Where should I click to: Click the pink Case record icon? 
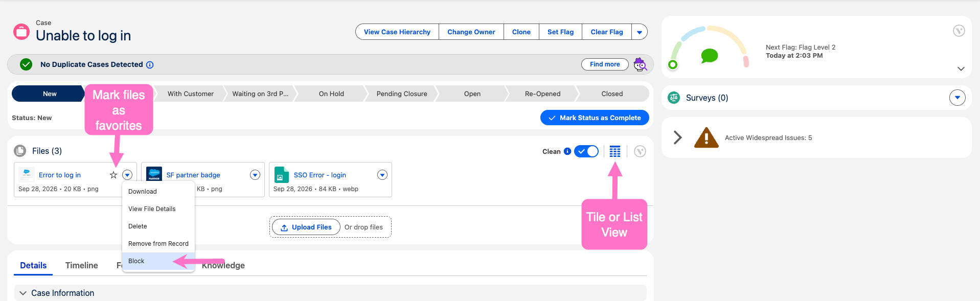[x=21, y=32]
